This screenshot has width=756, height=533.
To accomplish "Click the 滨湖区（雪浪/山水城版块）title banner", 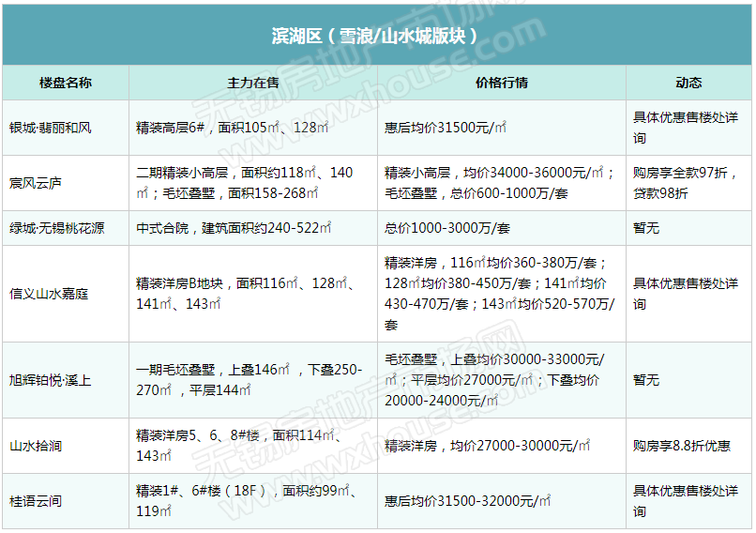I will pos(376,36).
